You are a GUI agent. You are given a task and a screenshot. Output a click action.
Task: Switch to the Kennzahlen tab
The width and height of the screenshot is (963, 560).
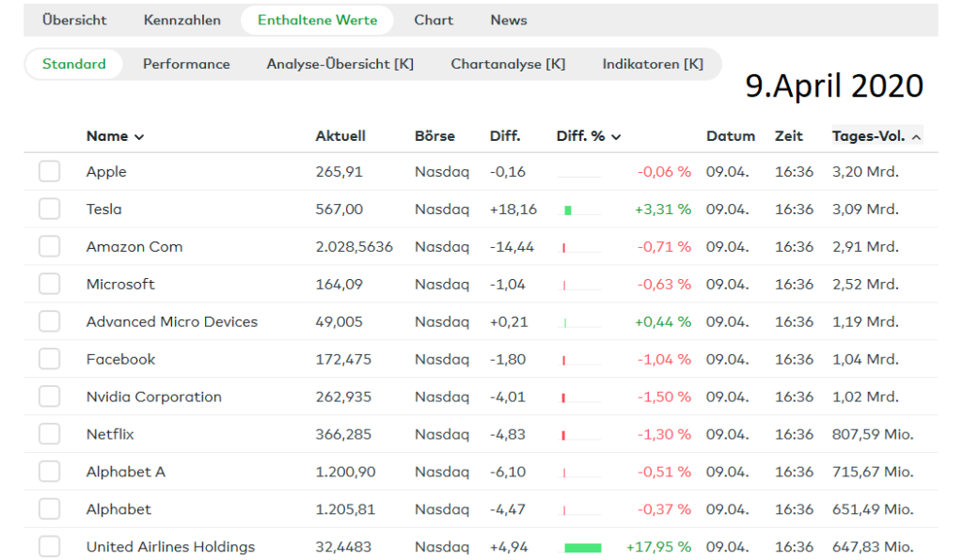tap(182, 21)
